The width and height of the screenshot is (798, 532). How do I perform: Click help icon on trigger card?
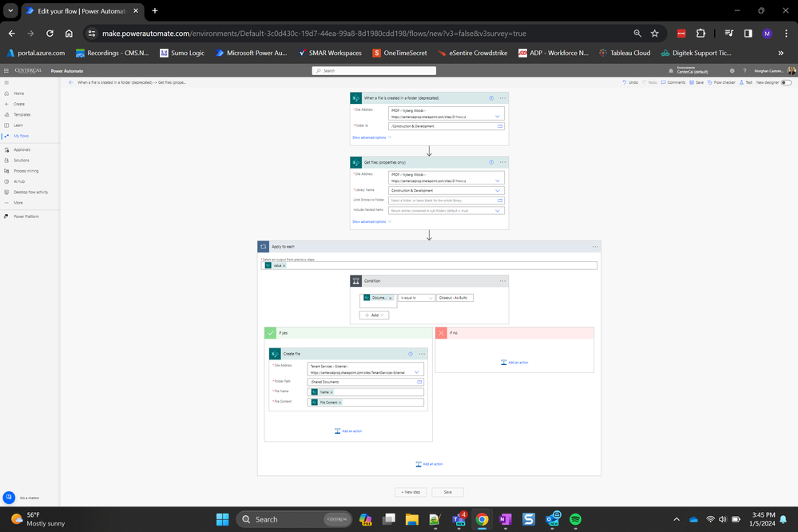pyautogui.click(x=491, y=98)
